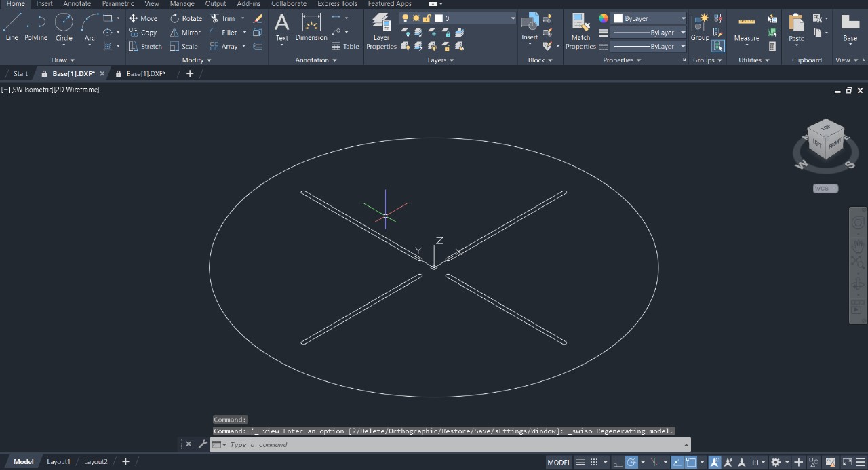
Task: Open annotation scale 1:1 dropdown
Action: 758,462
